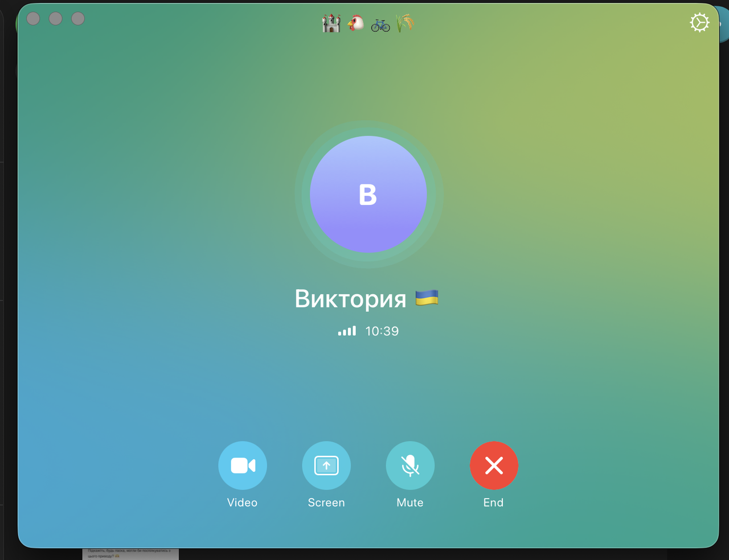Click the castle encryption emoji

pyautogui.click(x=331, y=23)
